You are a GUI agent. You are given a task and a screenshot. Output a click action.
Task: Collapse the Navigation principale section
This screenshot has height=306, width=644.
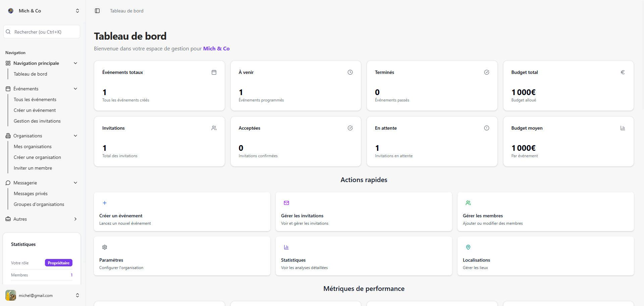click(x=75, y=63)
